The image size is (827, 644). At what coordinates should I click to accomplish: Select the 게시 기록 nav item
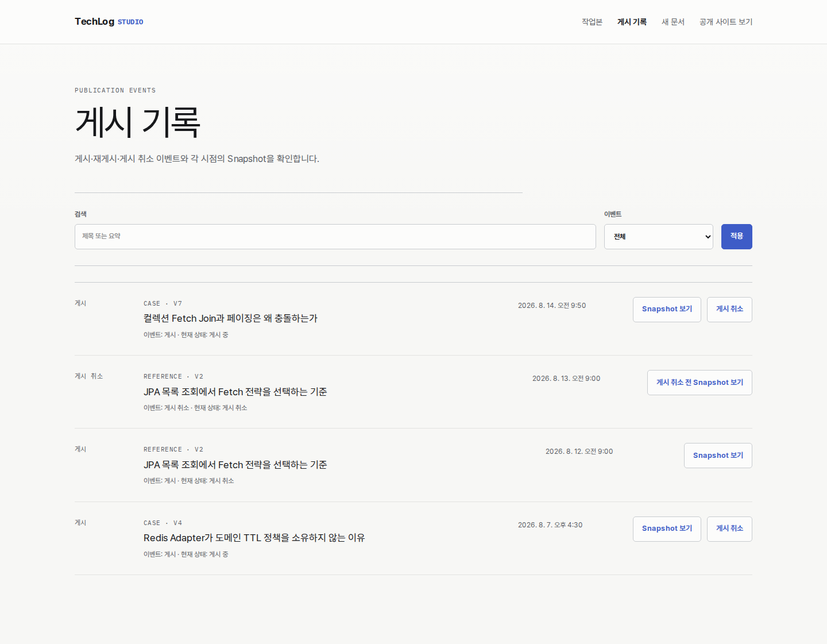(632, 22)
